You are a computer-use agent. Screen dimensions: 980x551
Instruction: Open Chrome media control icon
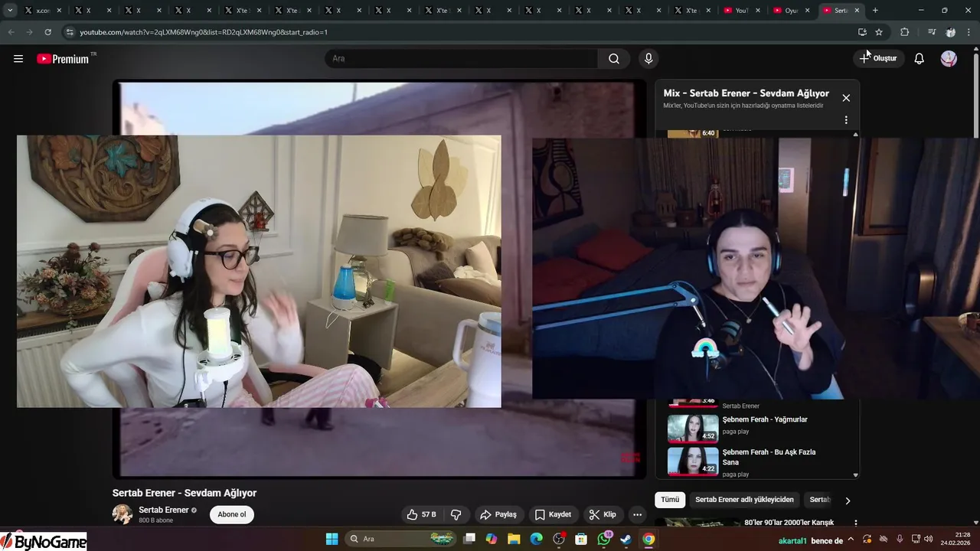[931, 32]
